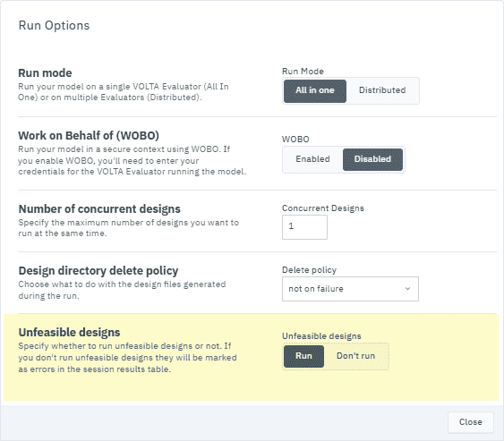Open the 'not on failure' delete policy dropdown
The width and height of the screenshot is (504, 441).
[x=350, y=289]
